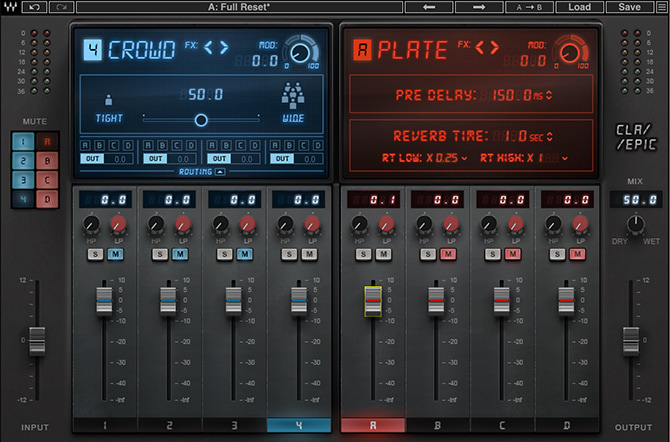Unmute reverb channel C M button

pos(513,254)
